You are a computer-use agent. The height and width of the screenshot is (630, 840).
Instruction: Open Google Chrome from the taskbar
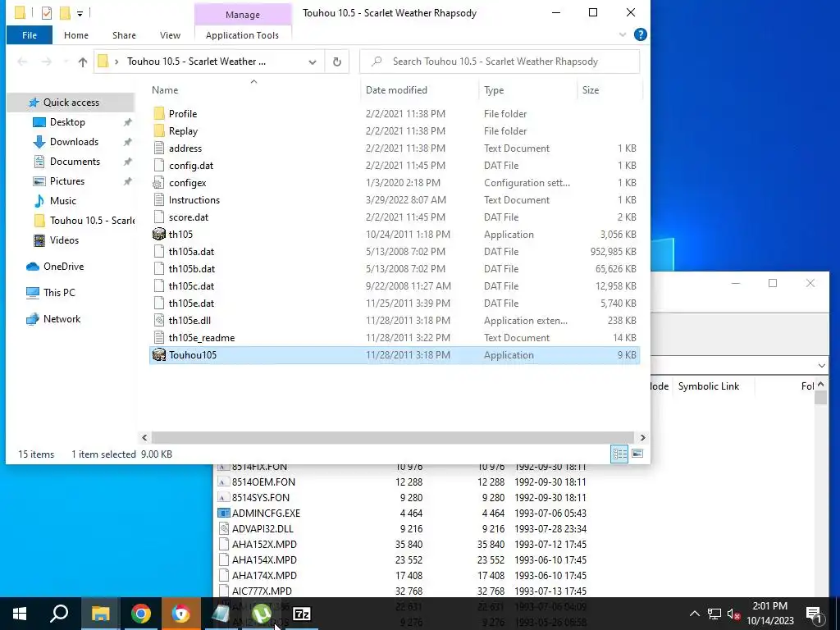click(141, 614)
